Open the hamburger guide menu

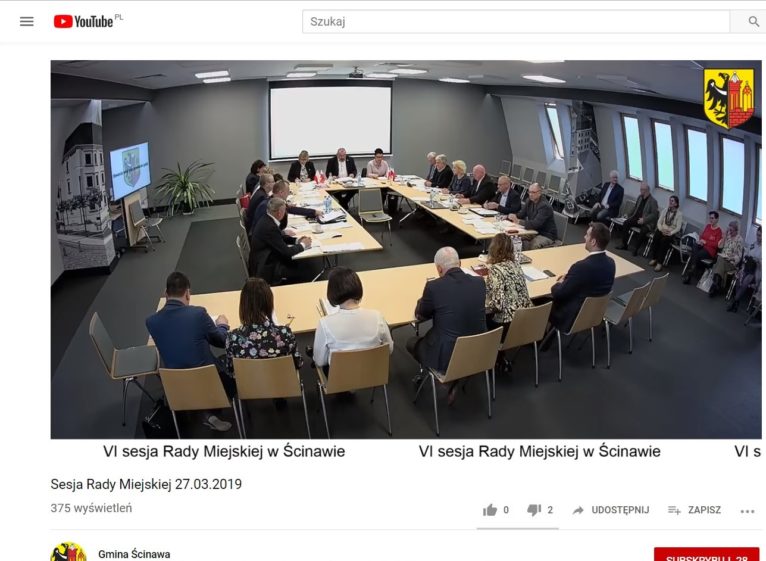pos(26,22)
